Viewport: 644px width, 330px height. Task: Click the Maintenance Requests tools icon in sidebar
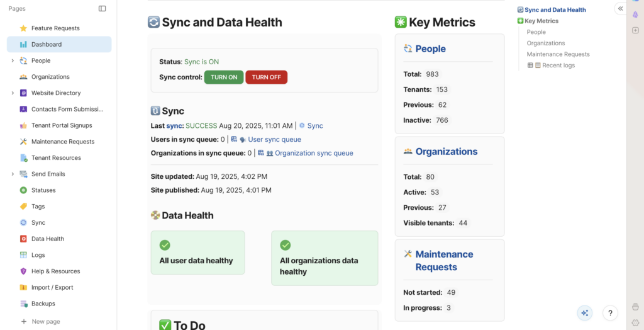point(23,142)
